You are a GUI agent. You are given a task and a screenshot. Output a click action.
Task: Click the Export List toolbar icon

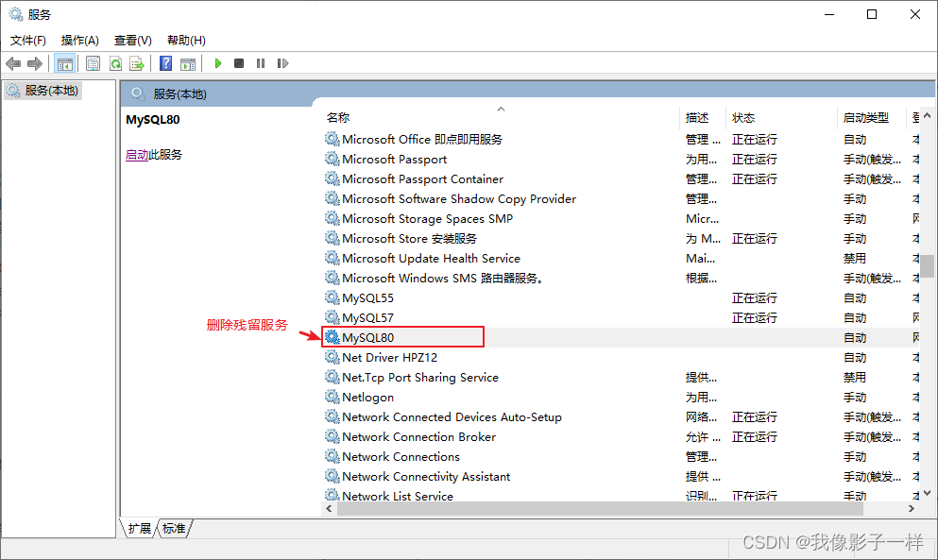137,63
